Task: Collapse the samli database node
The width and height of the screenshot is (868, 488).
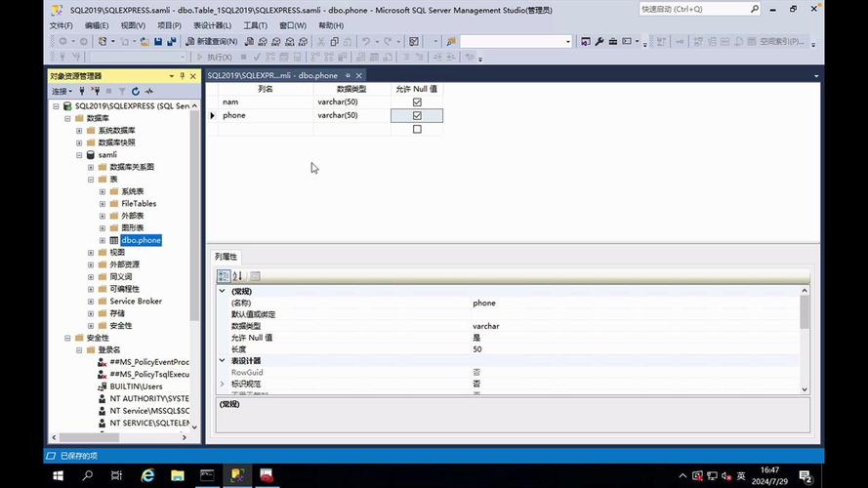Action: click(79, 155)
